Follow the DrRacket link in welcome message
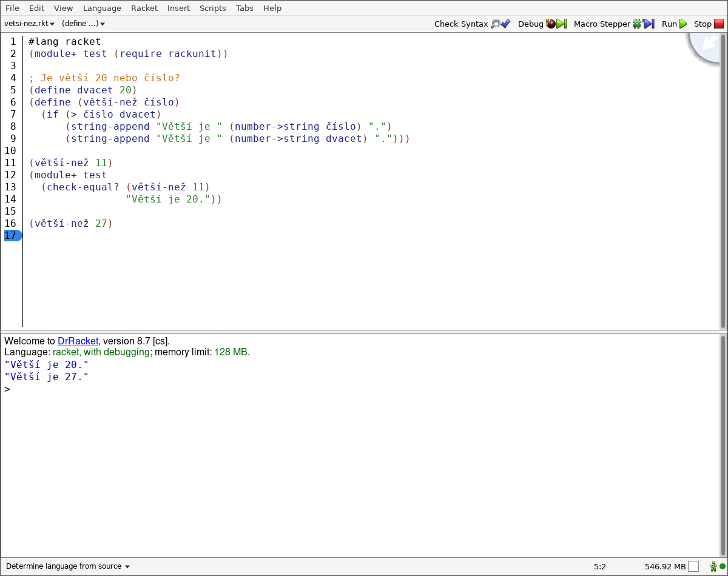728x576 pixels. tap(78, 341)
